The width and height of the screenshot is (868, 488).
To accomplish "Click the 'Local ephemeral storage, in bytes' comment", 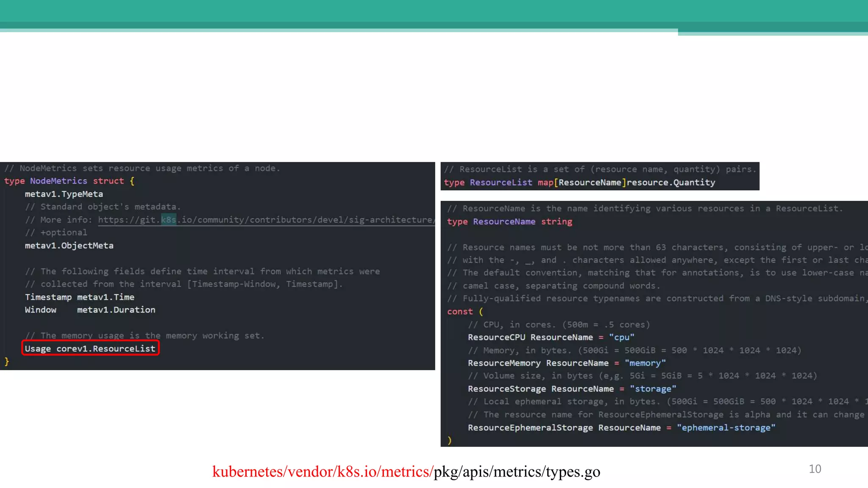I will pyautogui.click(x=668, y=402).
